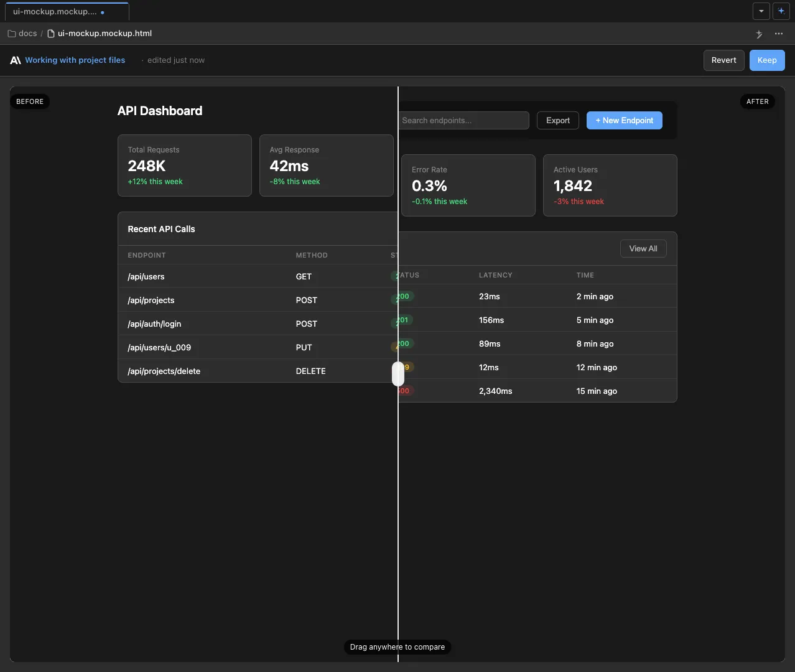Image resolution: width=795 pixels, height=672 pixels.
Task: Click the AI logo beside Working with project files
Action: point(15,60)
